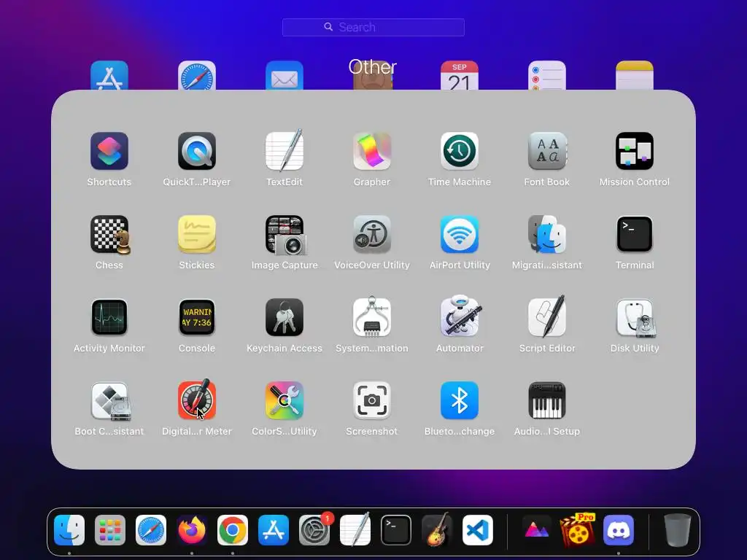The image size is (747, 560).
Task: Open ColorSync Utility
Action: (x=285, y=400)
